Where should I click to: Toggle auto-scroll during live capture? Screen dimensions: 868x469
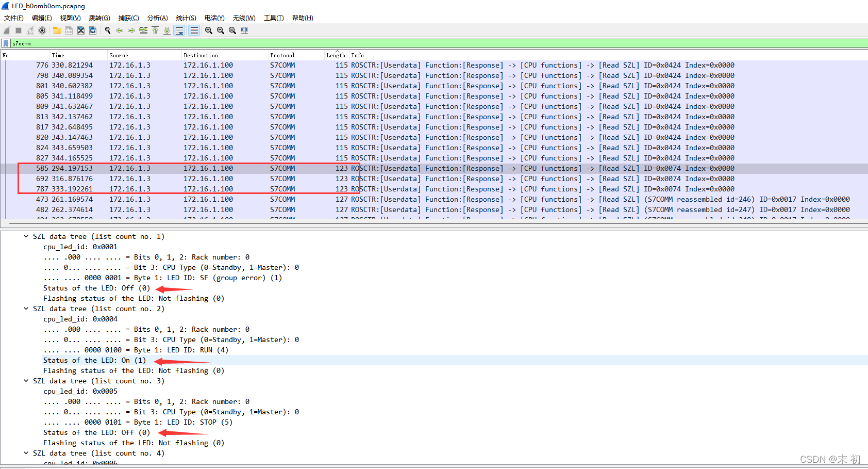179,30
